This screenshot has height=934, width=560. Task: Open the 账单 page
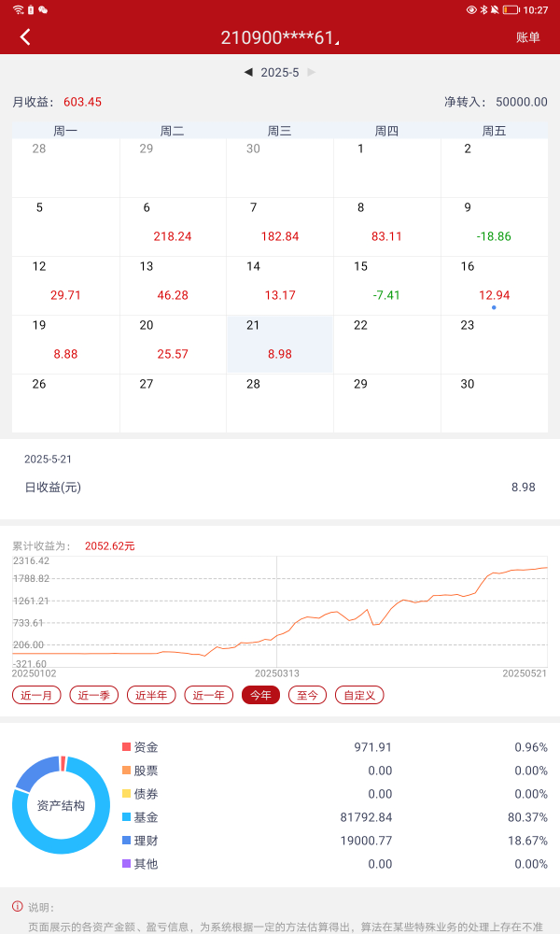coord(527,37)
